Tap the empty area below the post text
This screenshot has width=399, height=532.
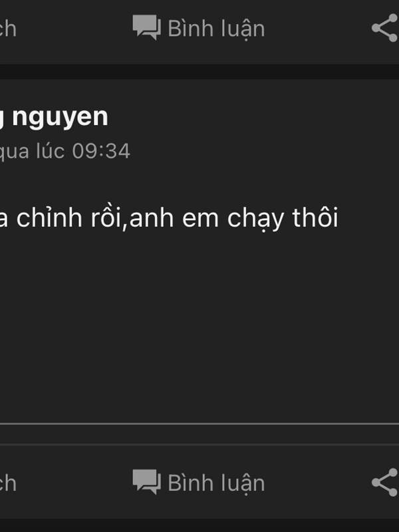[199, 326]
